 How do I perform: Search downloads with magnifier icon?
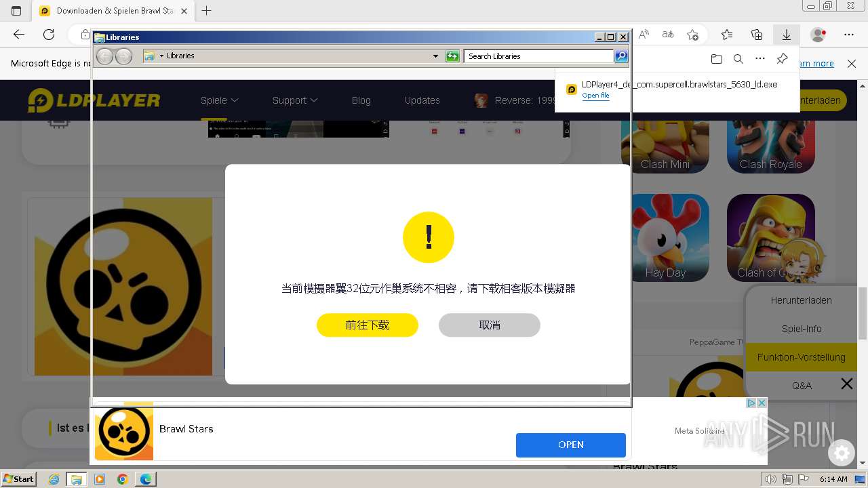(x=738, y=59)
